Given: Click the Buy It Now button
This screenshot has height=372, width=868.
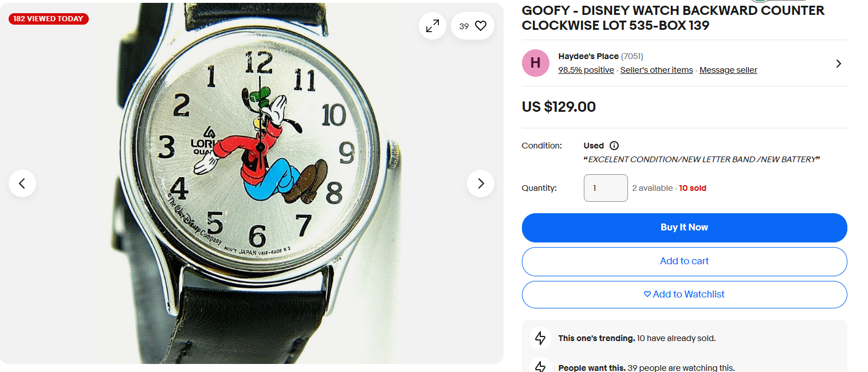Looking at the screenshot, I should (x=684, y=228).
